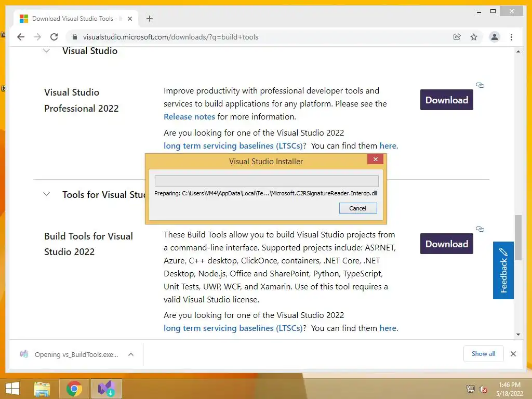
Task: Reload the current page
Action: click(54, 37)
